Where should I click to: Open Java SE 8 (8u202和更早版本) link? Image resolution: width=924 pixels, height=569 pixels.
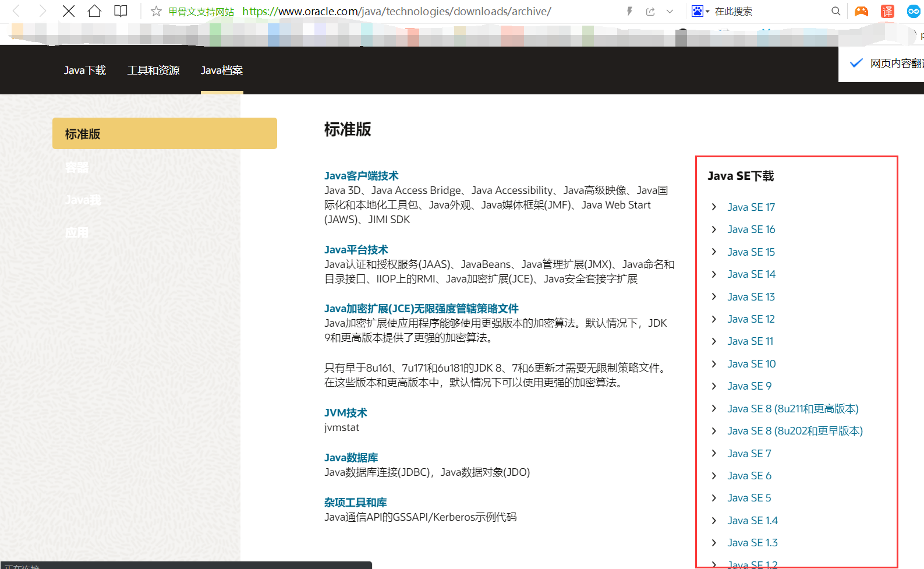pyautogui.click(x=795, y=431)
